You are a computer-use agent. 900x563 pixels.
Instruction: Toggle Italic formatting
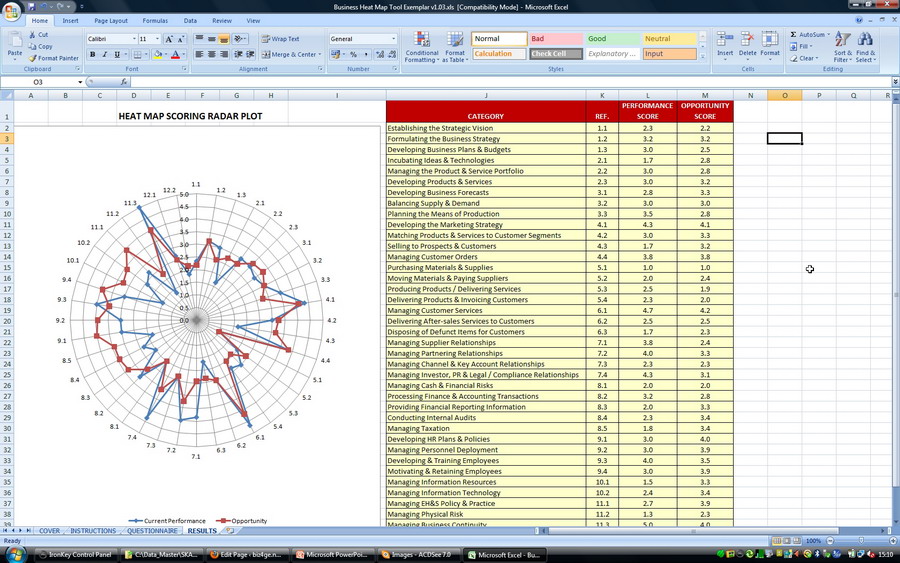(x=104, y=55)
